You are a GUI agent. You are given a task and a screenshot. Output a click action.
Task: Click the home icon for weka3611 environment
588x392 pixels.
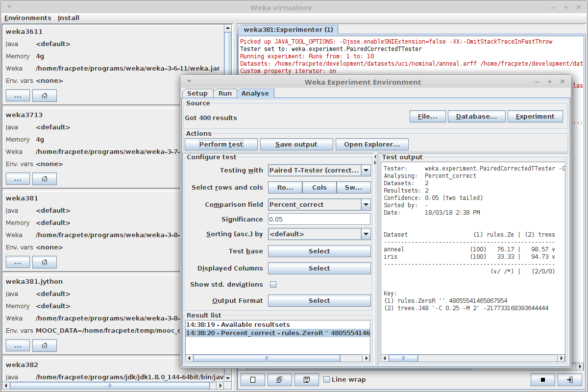[x=45, y=96]
